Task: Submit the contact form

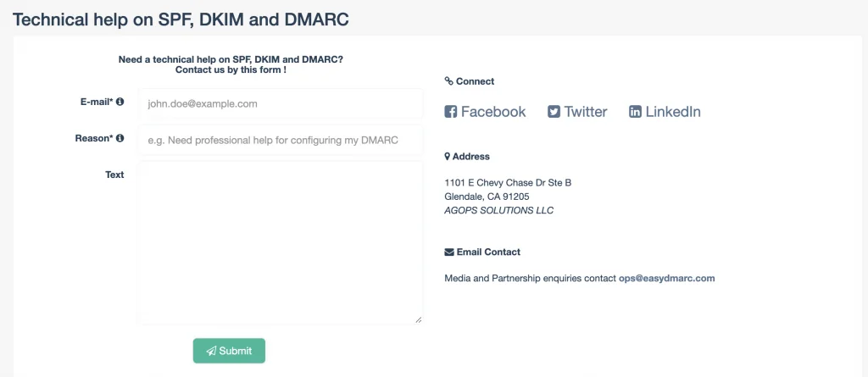Action: coord(229,351)
